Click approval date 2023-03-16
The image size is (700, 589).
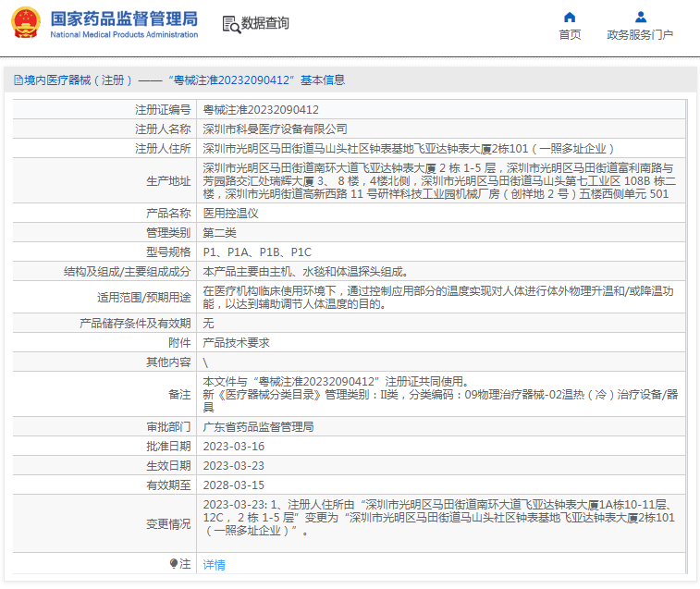click(234, 446)
